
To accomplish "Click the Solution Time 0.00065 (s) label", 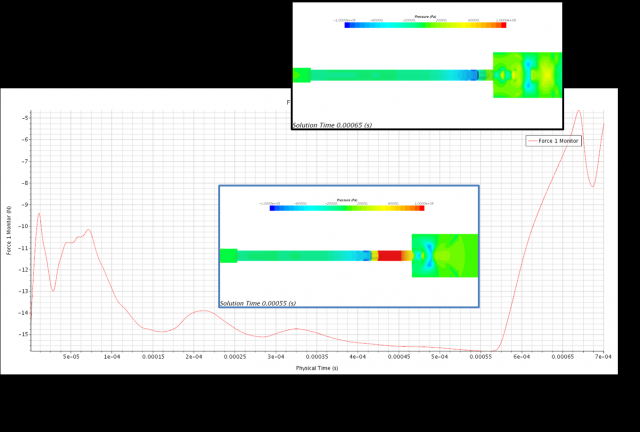I will pyautogui.click(x=332, y=125).
